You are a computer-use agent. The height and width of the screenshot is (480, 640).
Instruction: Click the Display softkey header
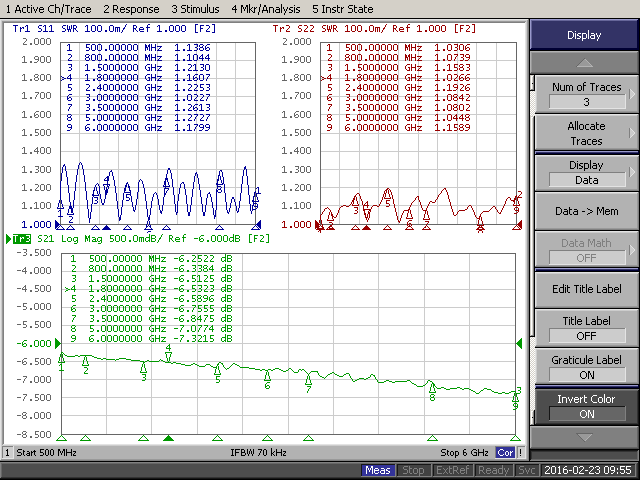click(584, 35)
